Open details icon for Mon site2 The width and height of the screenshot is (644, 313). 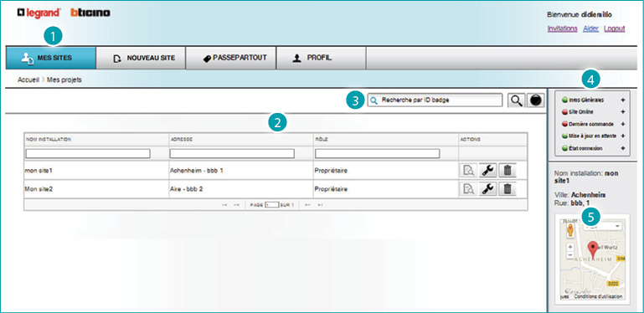(x=468, y=188)
